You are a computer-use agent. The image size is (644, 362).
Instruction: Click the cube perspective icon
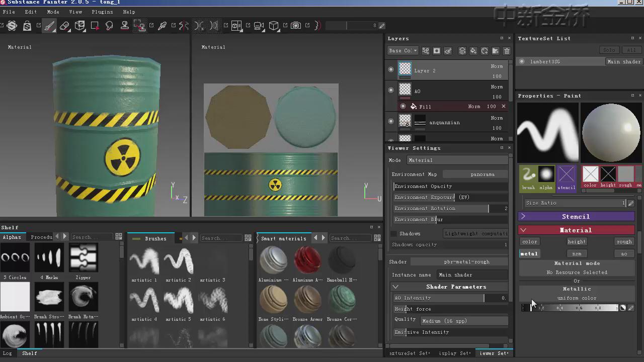[x=274, y=26]
